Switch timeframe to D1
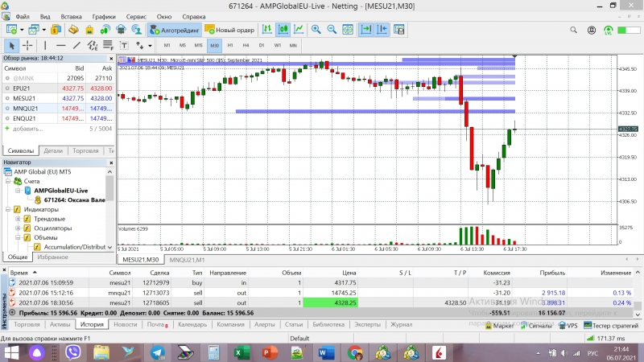This screenshot has width=644, height=362. point(262,46)
